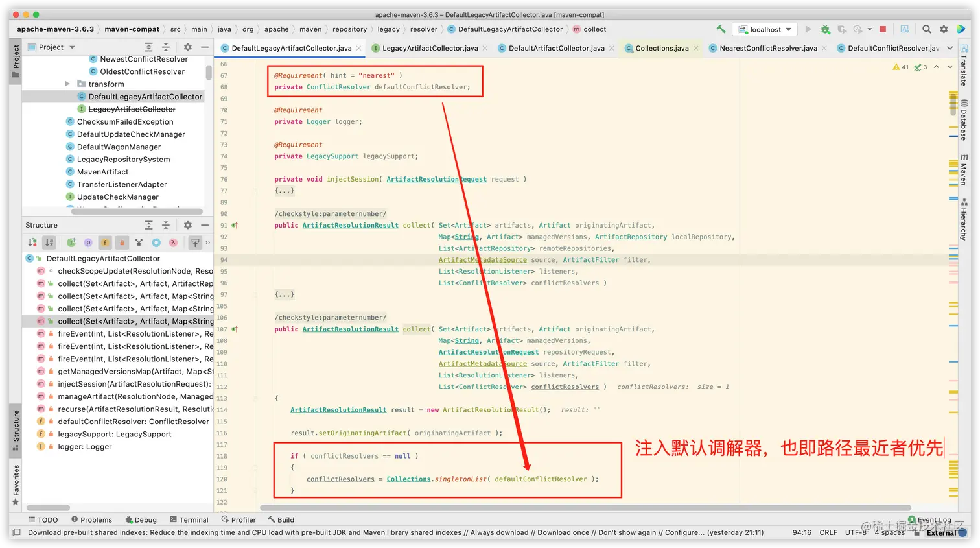This screenshot has width=980, height=548.
Task: Open the TODO tool window
Action: click(x=43, y=520)
